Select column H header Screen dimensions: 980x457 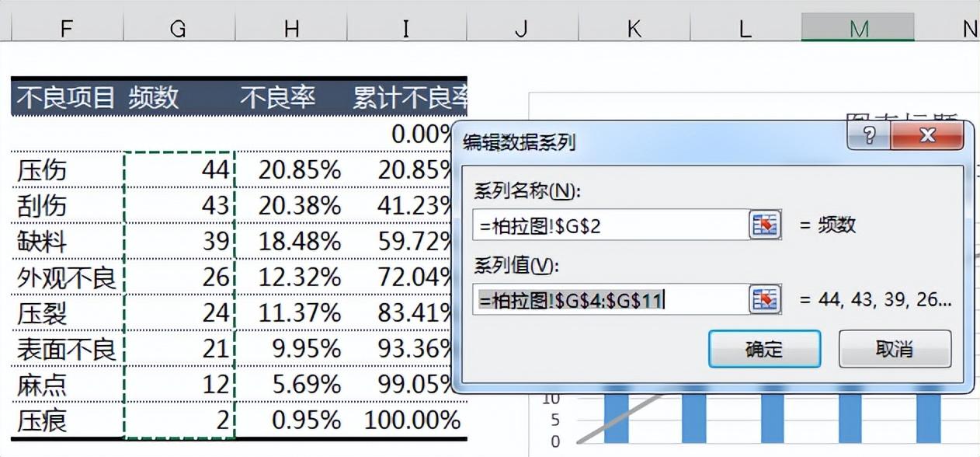(291, 29)
